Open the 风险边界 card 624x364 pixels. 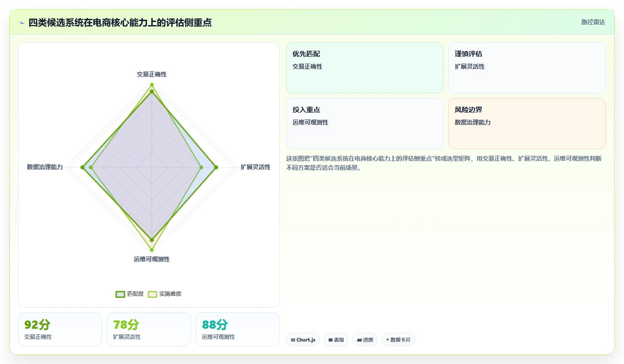(527, 124)
